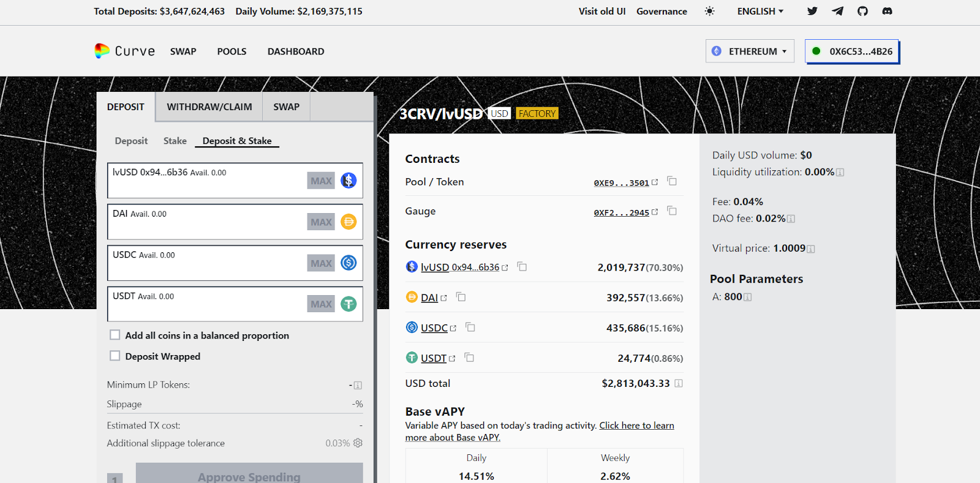Click the info icon beside A: 800
Screen dimensions: 980x483
[747, 298]
